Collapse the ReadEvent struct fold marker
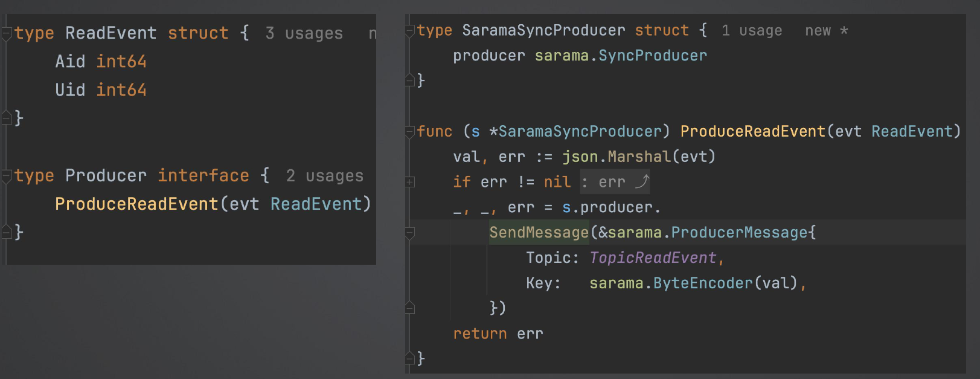 [x=7, y=33]
